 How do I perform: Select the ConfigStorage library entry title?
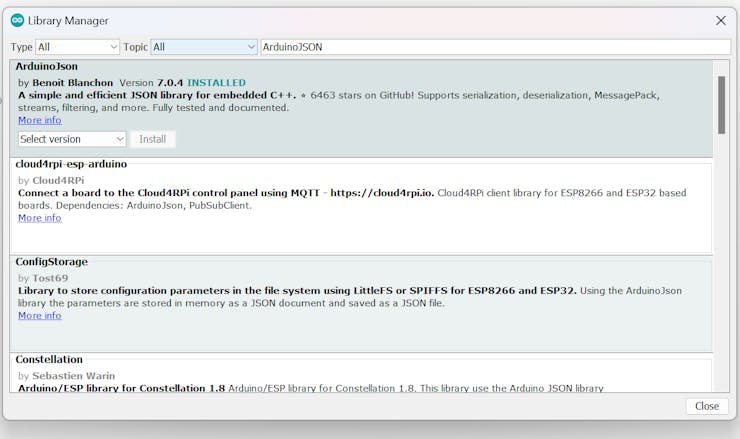click(51, 262)
